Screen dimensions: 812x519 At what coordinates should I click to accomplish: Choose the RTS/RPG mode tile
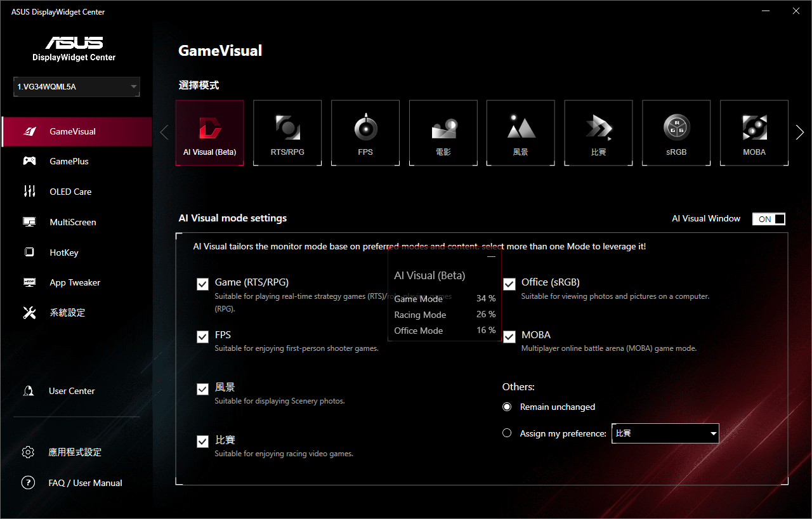click(x=287, y=133)
